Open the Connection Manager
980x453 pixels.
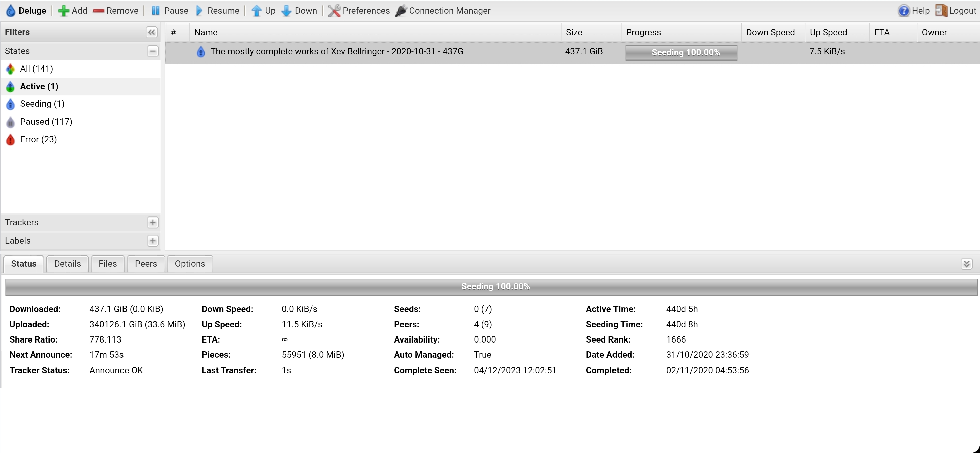point(443,11)
